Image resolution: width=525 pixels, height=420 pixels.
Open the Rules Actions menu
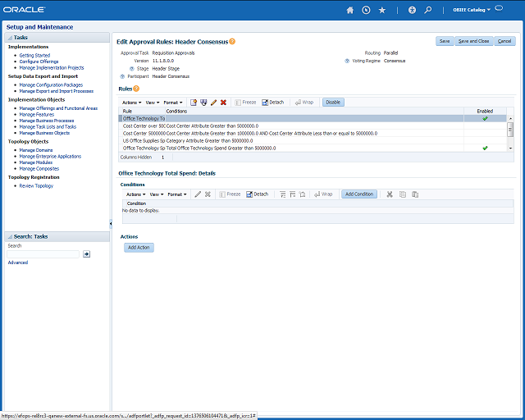point(131,103)
